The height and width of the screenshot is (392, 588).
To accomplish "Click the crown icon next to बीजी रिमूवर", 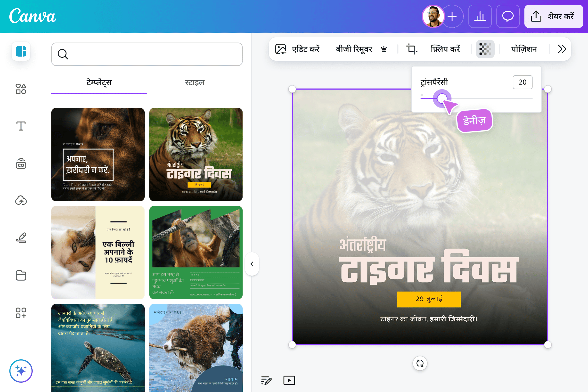I will (x=384, y=49).
